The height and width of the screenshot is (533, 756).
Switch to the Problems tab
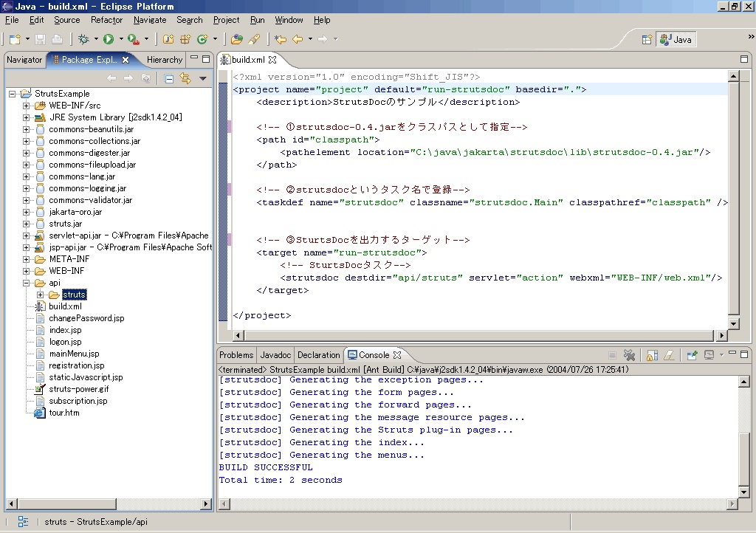[236, 354]
